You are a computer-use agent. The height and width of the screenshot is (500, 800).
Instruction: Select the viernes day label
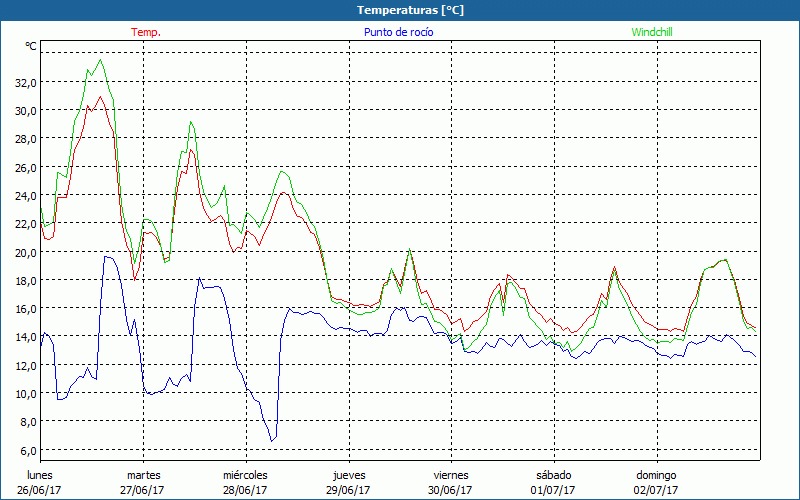point(451,475)
